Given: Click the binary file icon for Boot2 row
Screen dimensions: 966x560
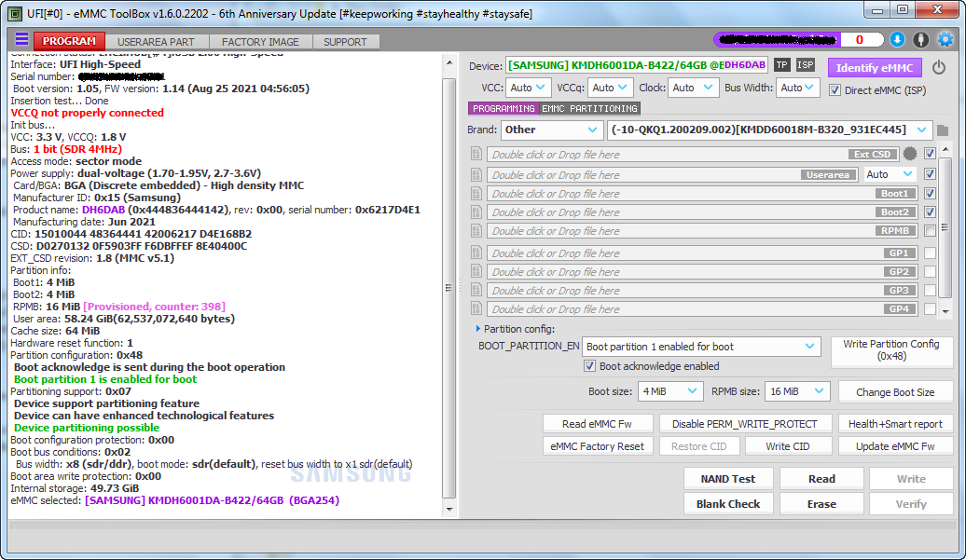Looking at the screenshot, I should 476,212.
